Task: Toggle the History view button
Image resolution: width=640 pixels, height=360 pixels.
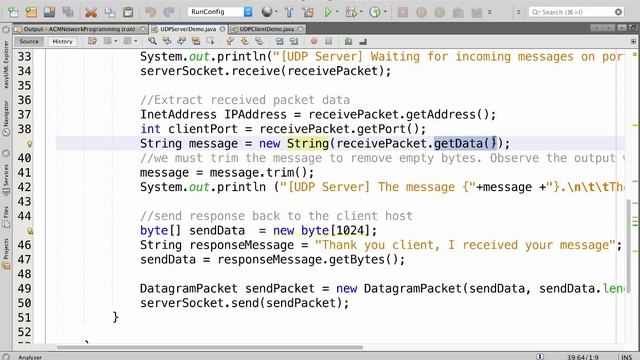Action: 62,41
